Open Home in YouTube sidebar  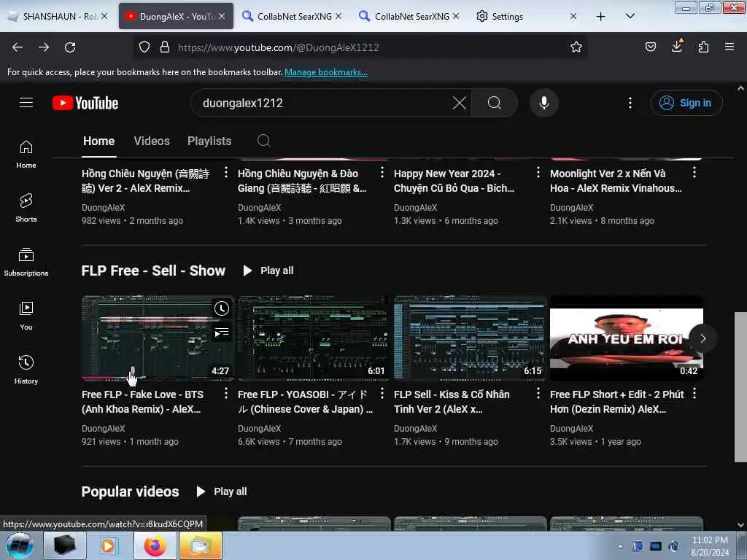click(26, 155)
